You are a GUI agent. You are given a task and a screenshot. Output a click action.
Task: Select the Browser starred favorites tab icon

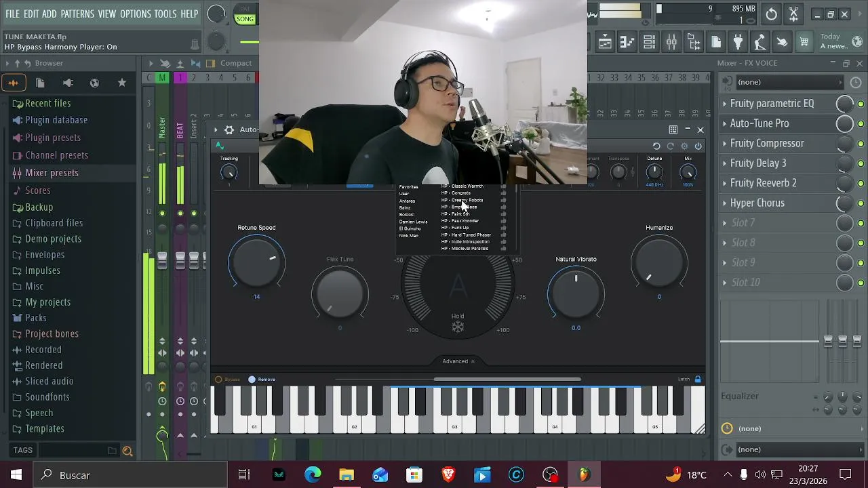pyautogui.click(x=121, y=83)
